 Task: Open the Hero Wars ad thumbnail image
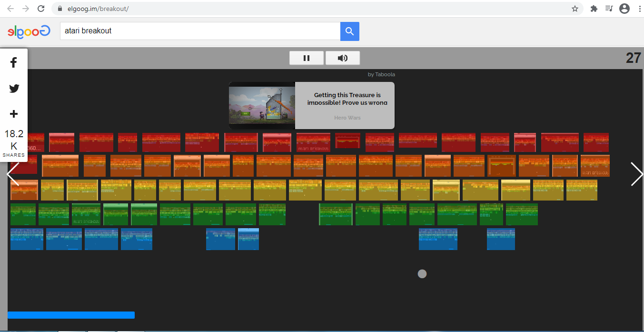point(262,105)
